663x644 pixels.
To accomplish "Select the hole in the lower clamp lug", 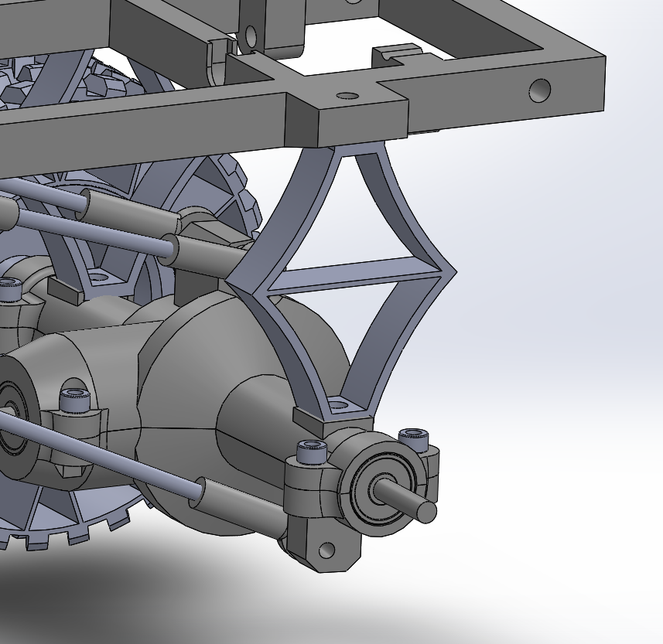I will pyautogui.click(x=326, y=550).
